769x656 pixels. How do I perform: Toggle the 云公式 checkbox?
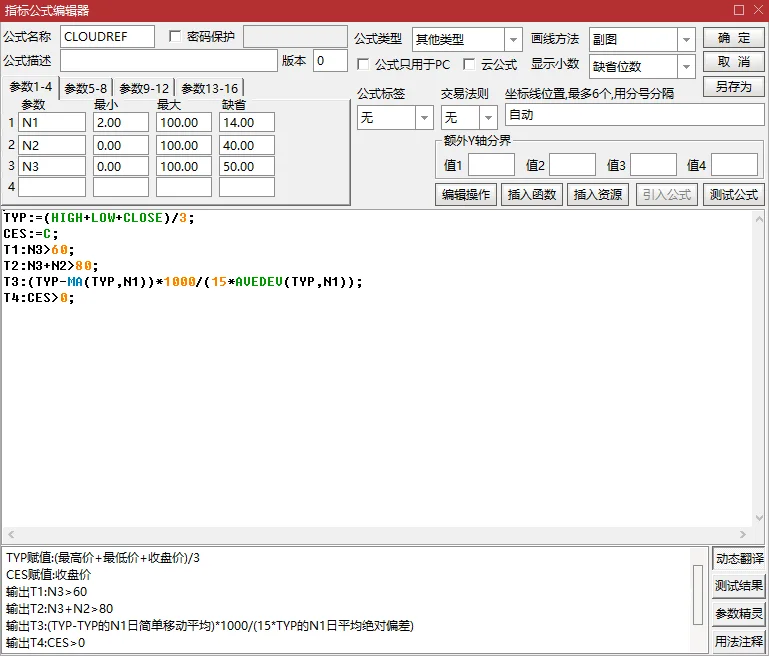(x=469, y=64)
